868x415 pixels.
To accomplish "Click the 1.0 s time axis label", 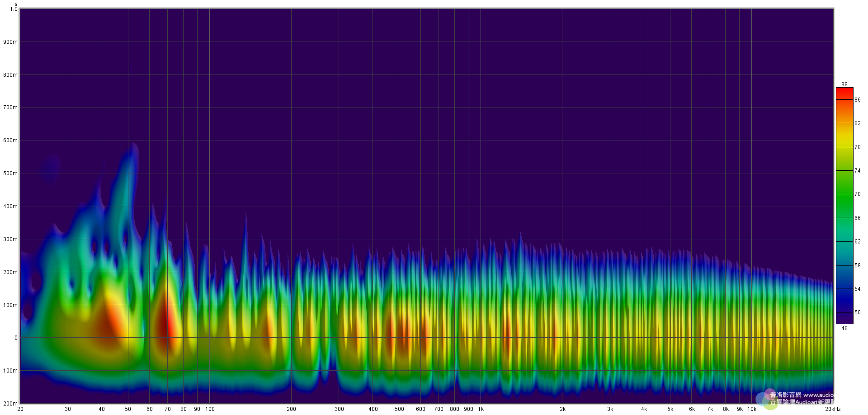I will point(14,9).
